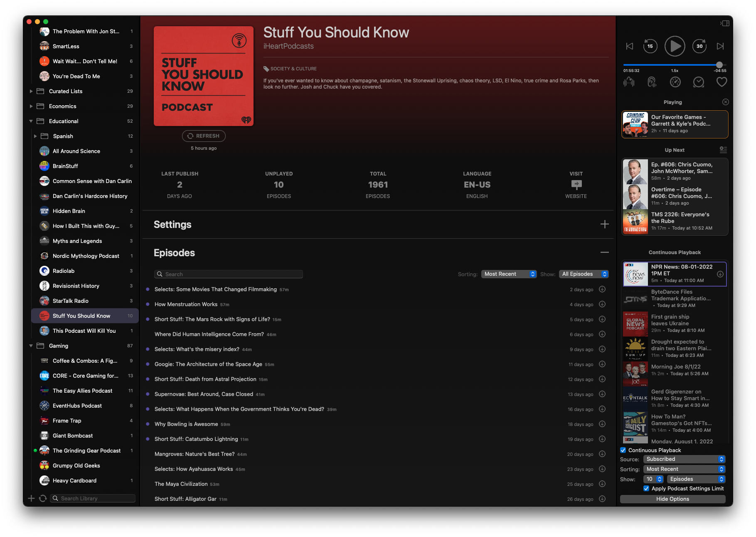Play the current episode

click(675, 46)
